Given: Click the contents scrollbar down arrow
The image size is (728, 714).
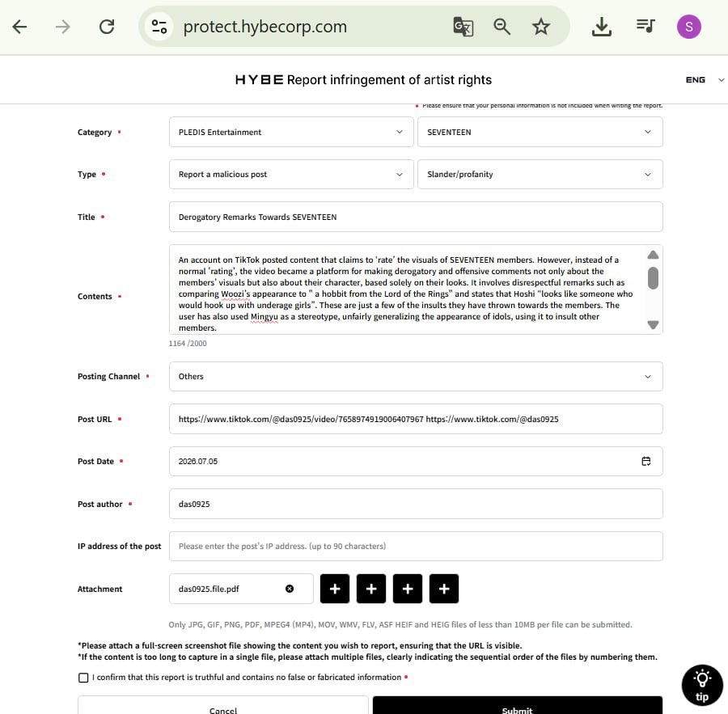Looking at the screenshot, I should tap(653, 324).
